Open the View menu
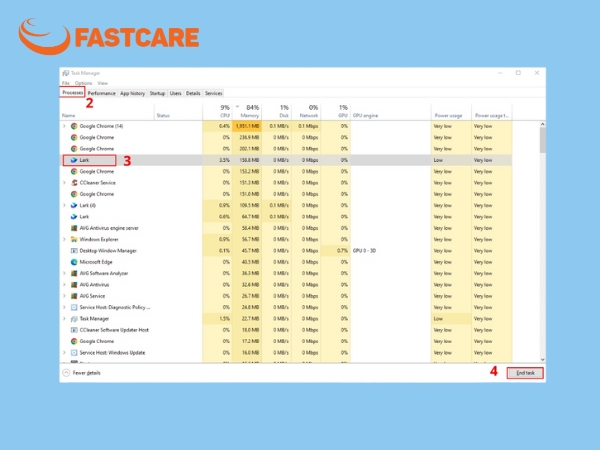Image resolution: width=600 pixels, height=450 pixels. 103,83
